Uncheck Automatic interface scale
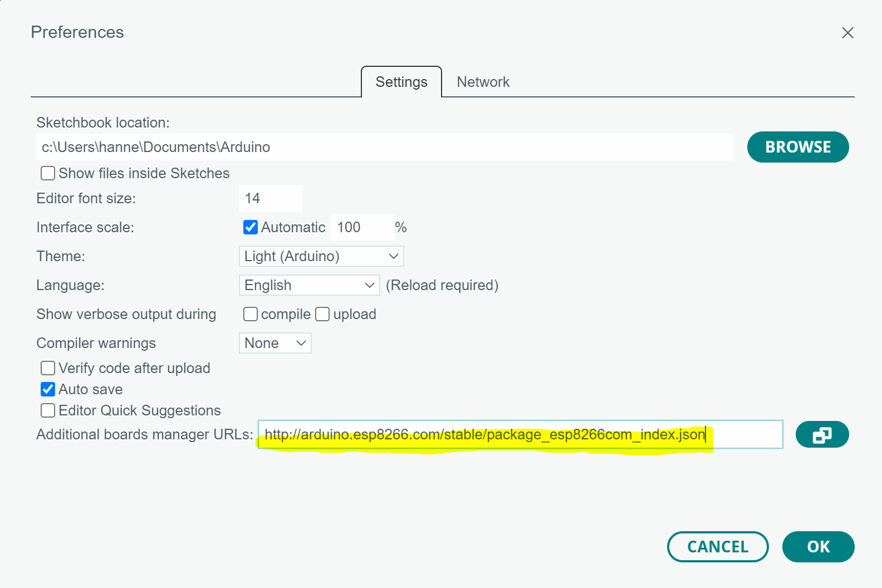Viewport: 882px width, 588px height. (x=251, y=227)
